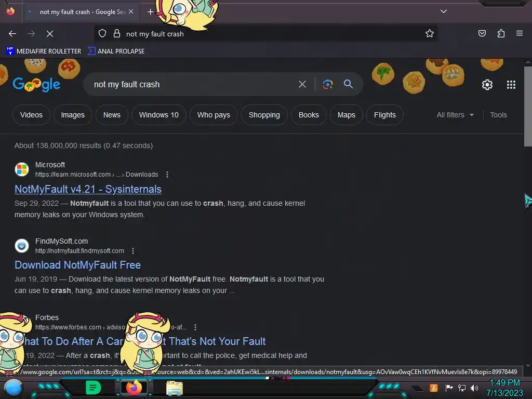Screen dimensions: 532x399
Task: Open the MEDIAFIRE ROULETTER bookmark
Action: (x=44, y=51)
